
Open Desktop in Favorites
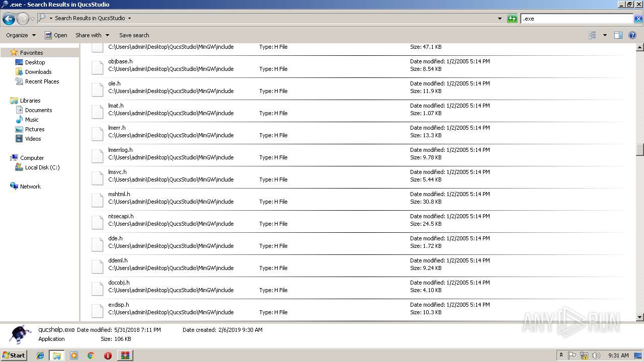[35, 62]
